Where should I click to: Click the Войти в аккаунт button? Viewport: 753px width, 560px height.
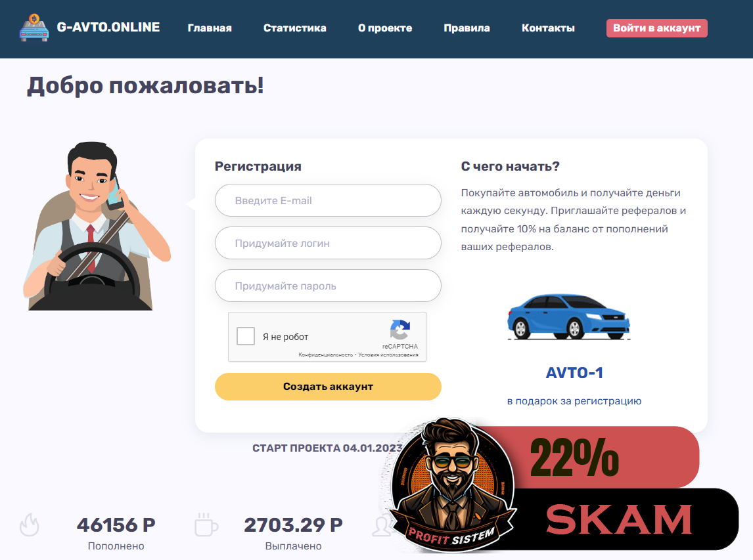657,28
